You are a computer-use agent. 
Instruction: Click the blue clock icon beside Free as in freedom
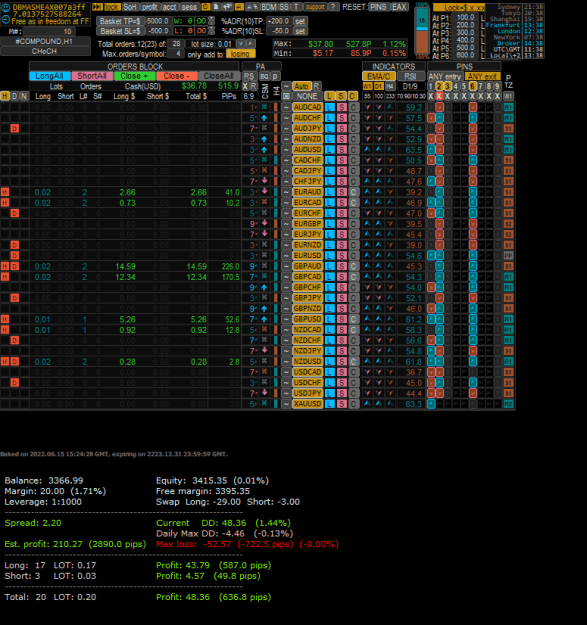click(6, 20)
